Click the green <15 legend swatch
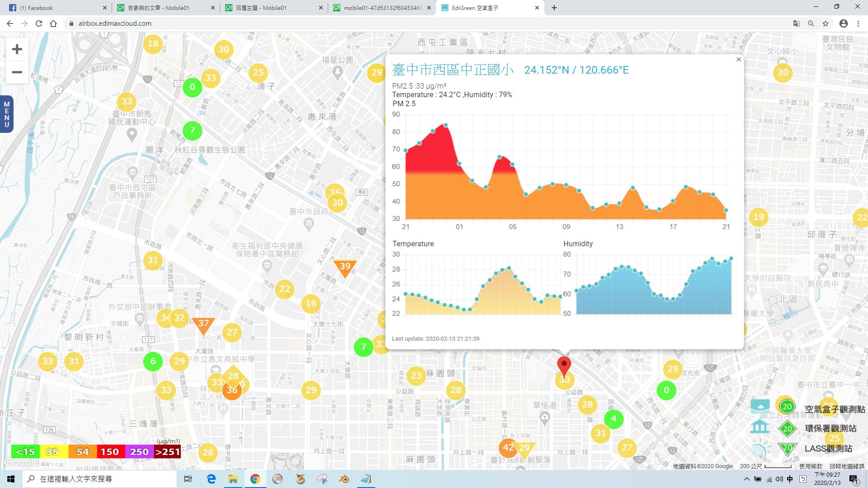Viewport: 868px width, 488px height. coord(25,452)
